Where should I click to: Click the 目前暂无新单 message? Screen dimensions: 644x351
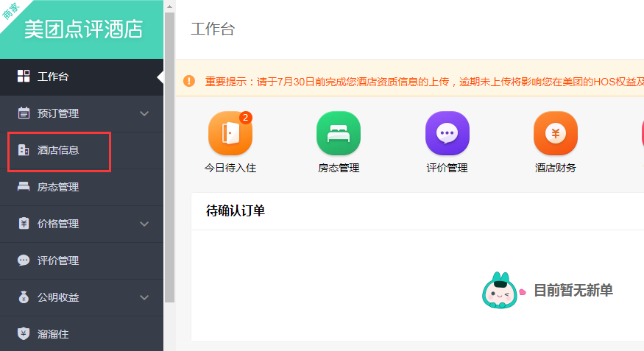pyautogui.click(x=573, y=290)
